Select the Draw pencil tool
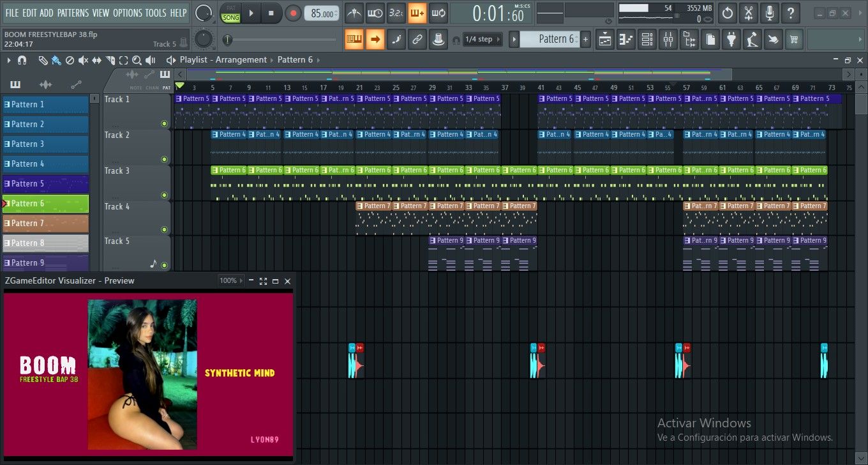The image size is (868, 465). (43, 60)
